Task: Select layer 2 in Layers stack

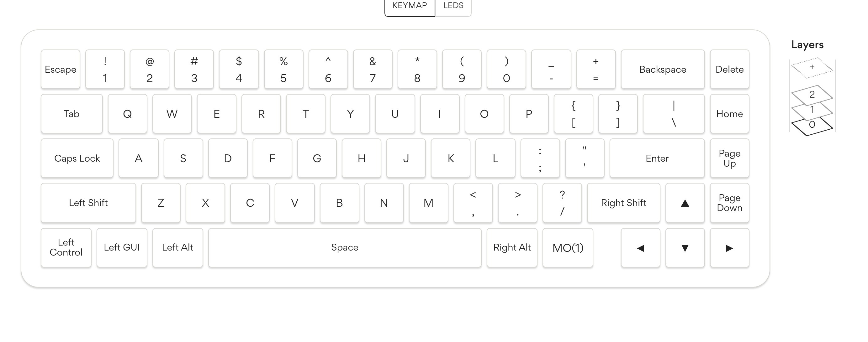Action: coord(812,94)
